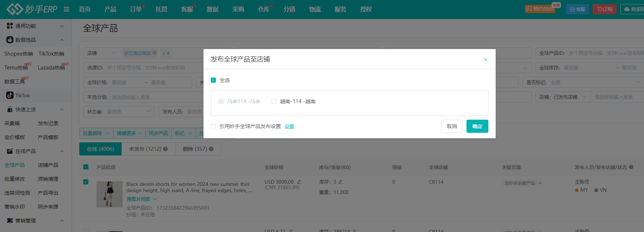This screenshot has height=232, width=644.
Task: Click the 预约培训 training button
Action: [x=540, y=9]
